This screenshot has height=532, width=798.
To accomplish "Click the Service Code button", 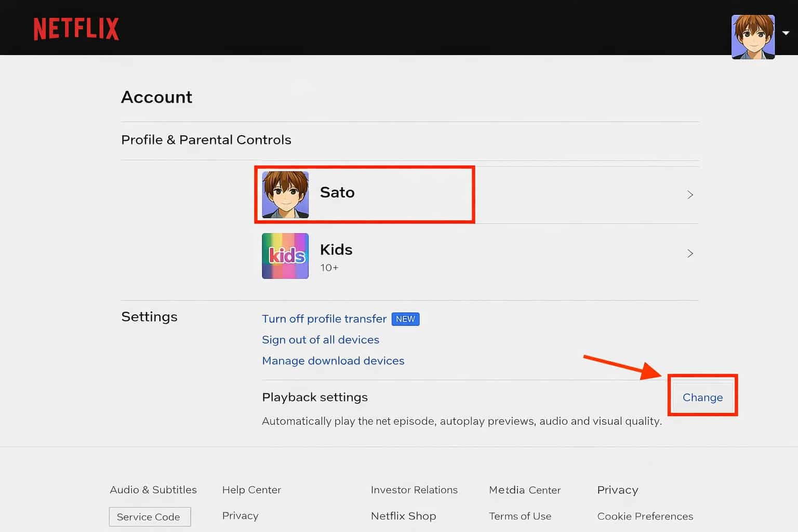I will click(x=150, y=516).
